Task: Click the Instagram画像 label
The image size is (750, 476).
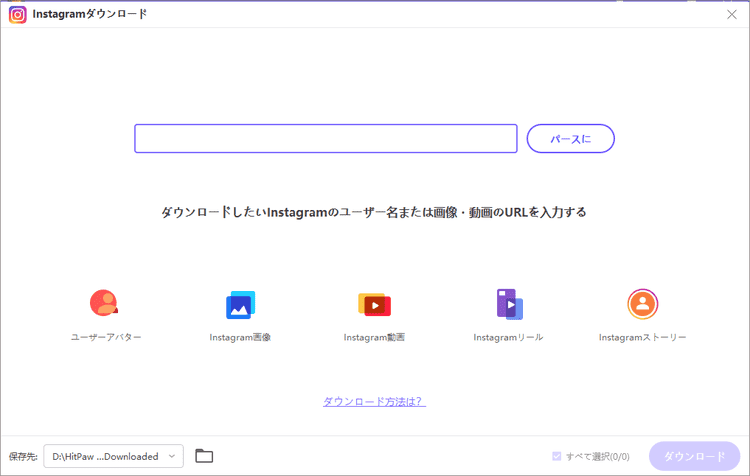Action: (240, 337)
